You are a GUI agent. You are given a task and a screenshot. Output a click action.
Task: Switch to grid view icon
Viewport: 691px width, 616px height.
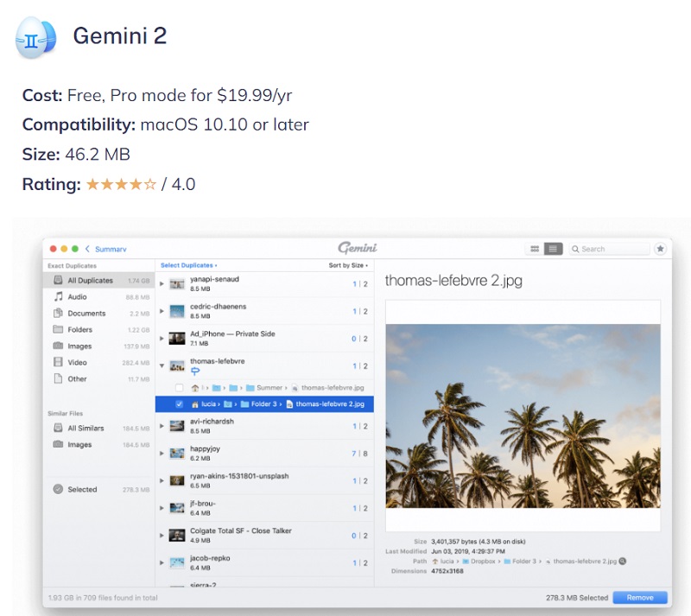536,249
